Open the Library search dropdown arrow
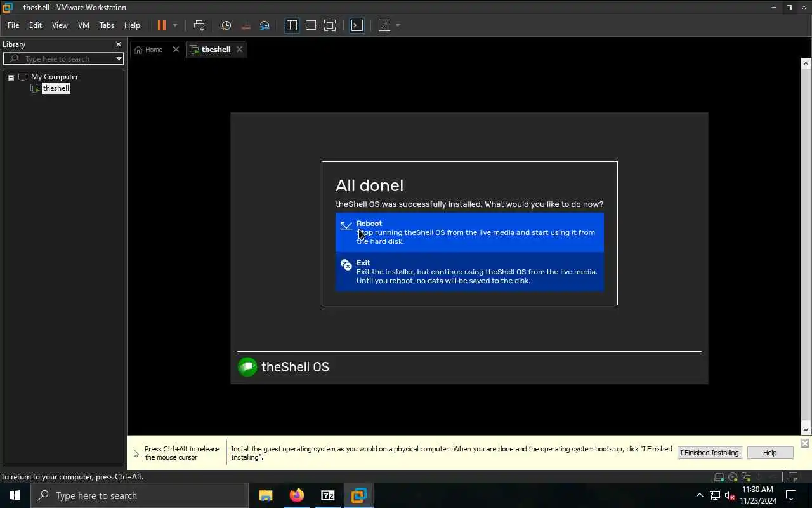Viewport: 812px width, 508px height. pos(119,58)
